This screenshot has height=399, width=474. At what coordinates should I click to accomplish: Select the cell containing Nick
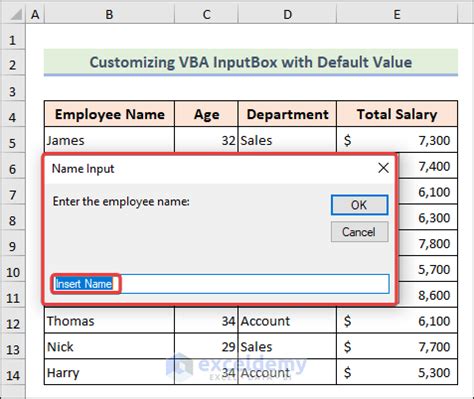tap(109, 347)
